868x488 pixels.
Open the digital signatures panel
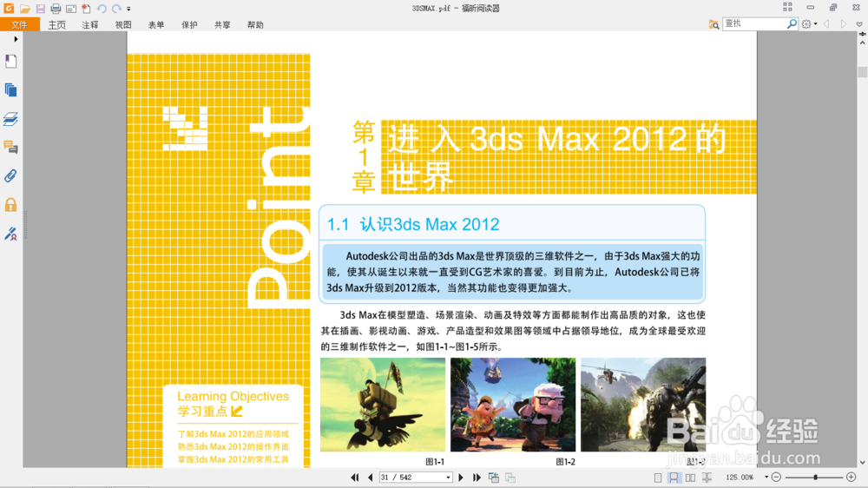(x=10, y=234)
